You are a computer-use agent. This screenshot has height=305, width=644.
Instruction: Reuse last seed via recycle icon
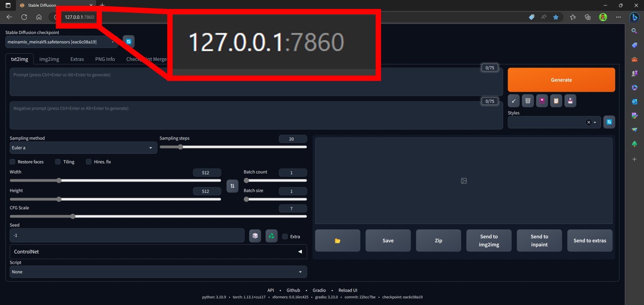271,235
